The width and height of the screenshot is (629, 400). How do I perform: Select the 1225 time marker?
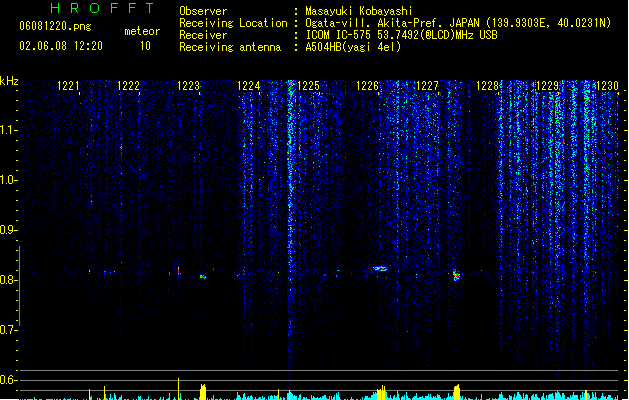click(x=308, y=86)
